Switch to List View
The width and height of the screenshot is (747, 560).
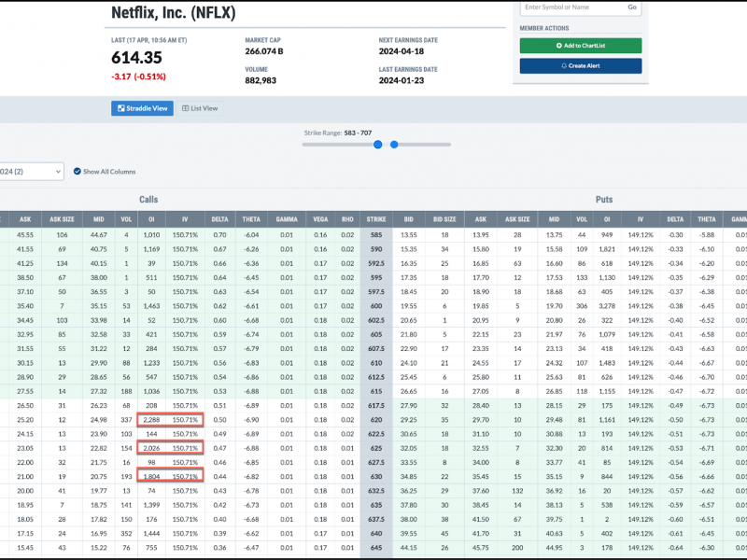[x=200, y=108]
